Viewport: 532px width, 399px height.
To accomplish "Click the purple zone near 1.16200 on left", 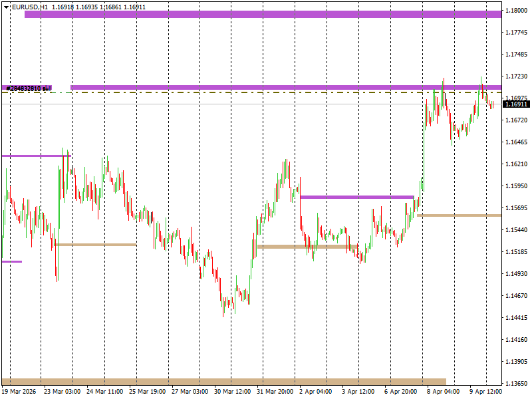I will pos(33,155).
